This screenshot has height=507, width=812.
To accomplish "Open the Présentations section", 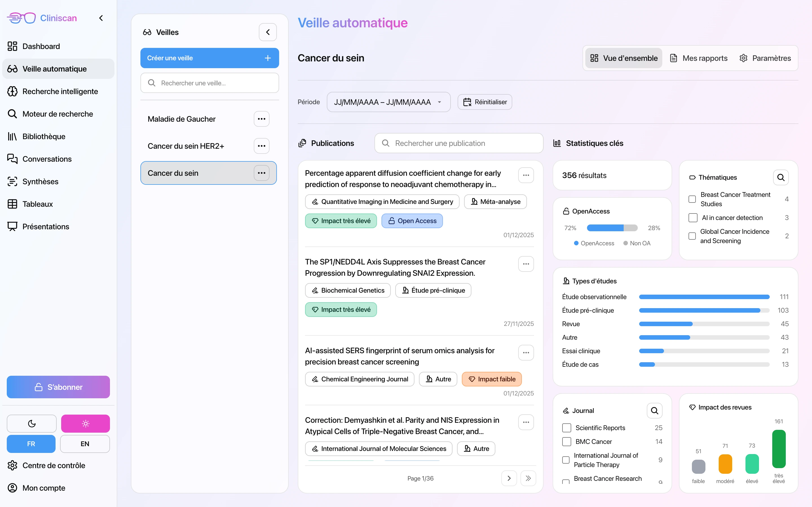I will click(46, 226).
